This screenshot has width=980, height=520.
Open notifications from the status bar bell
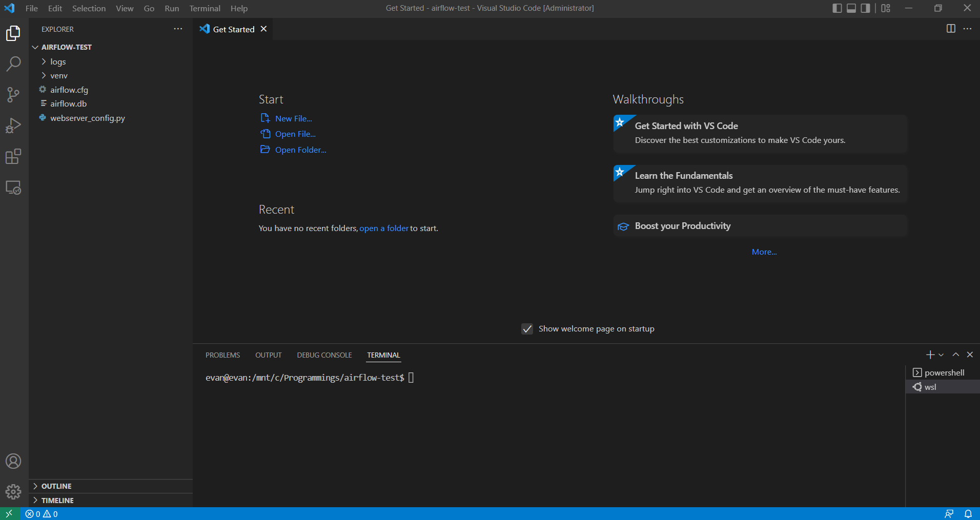click(x=968, y=513)
